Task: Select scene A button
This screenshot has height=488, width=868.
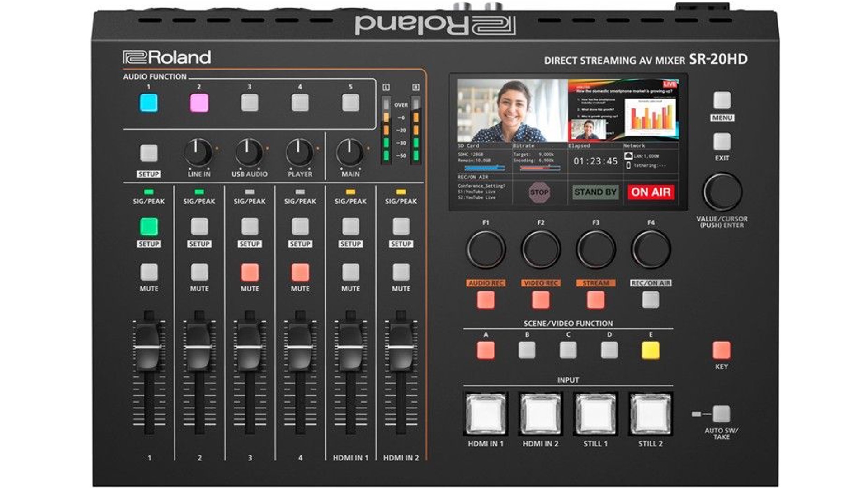Action: (486, 350)
